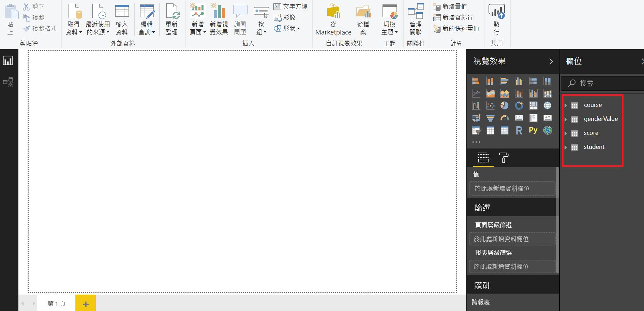644x311 pixels.
Task: Open the Fields well tab in Visualizations
Action: [483, 158]
